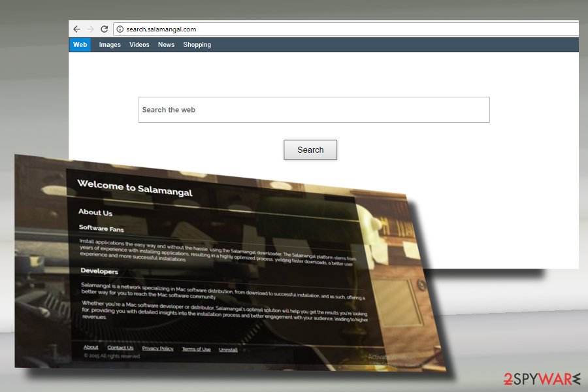588x392 pixels.
Task: Open the Privacy Policy link
Action: (x=157, y=348)
